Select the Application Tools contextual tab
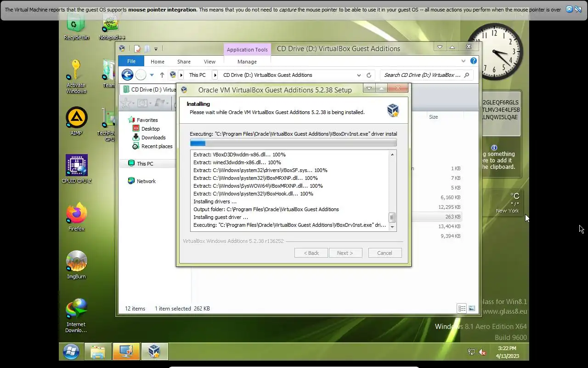Screen dimensions: 588x368 (x=247, y=50)
